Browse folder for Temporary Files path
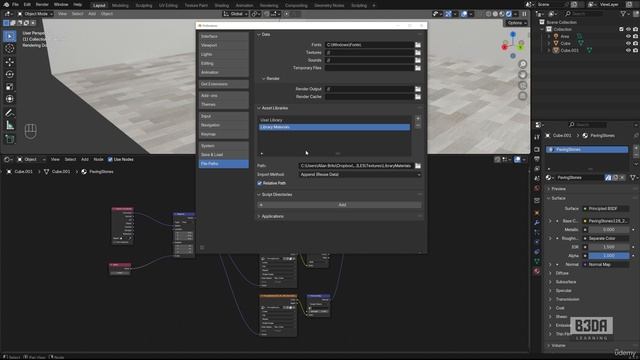Viewport: 640px width, 360px height. [418, 68]
